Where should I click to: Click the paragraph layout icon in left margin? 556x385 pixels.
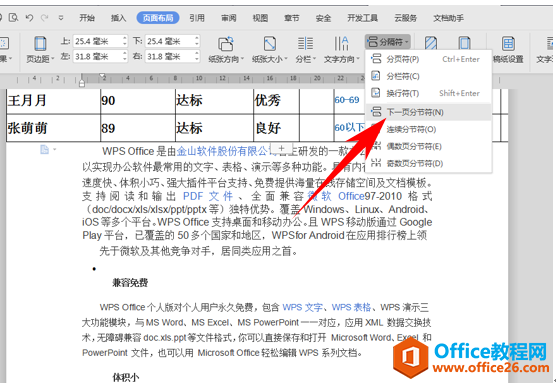[44, 150]
